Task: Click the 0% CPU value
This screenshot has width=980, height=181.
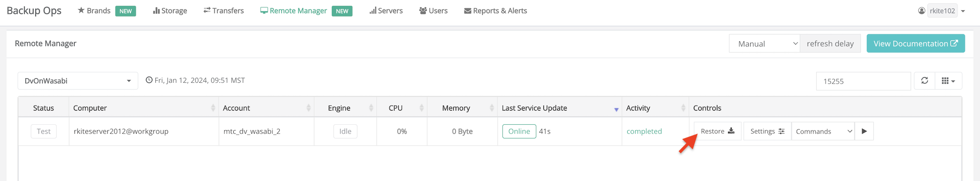Action: click(402, 131)
